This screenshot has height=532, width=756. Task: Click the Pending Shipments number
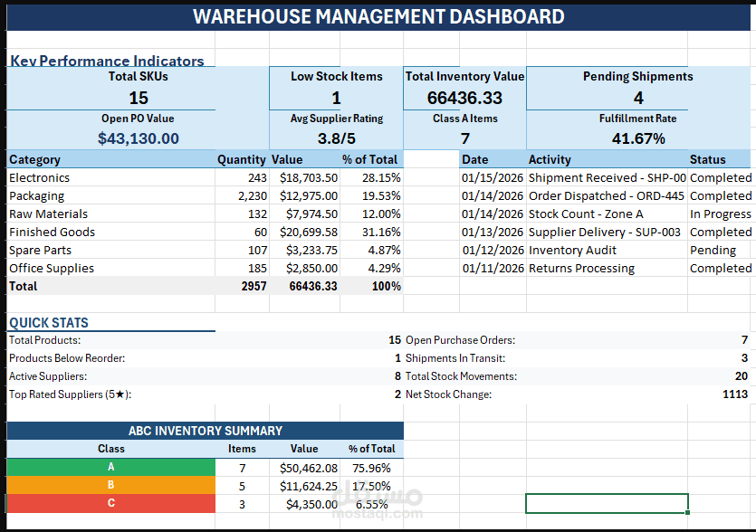point(638,98)
